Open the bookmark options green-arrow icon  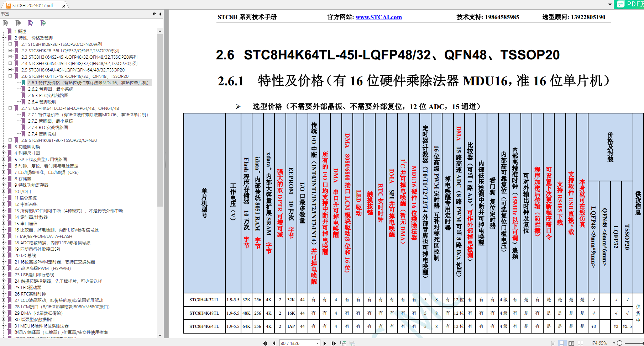[43, 23]
